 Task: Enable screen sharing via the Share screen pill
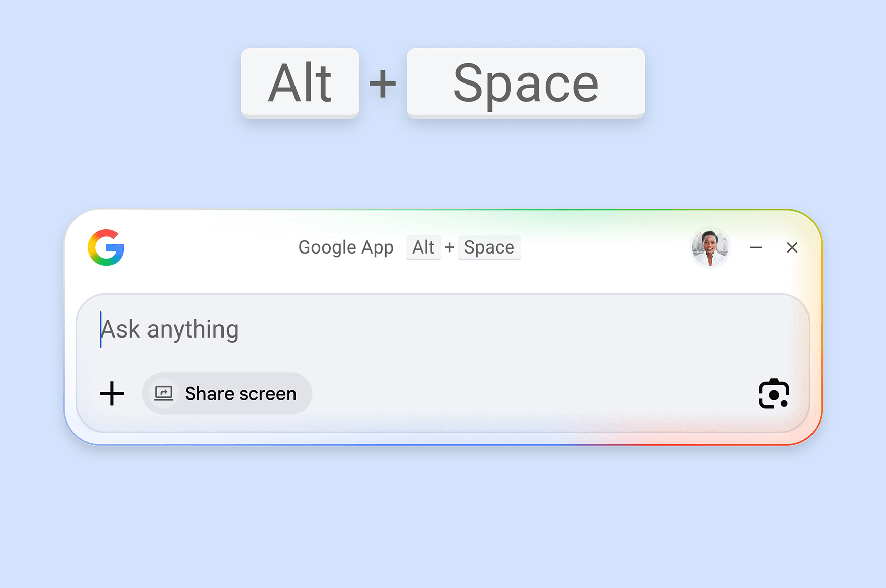[227, 393]
